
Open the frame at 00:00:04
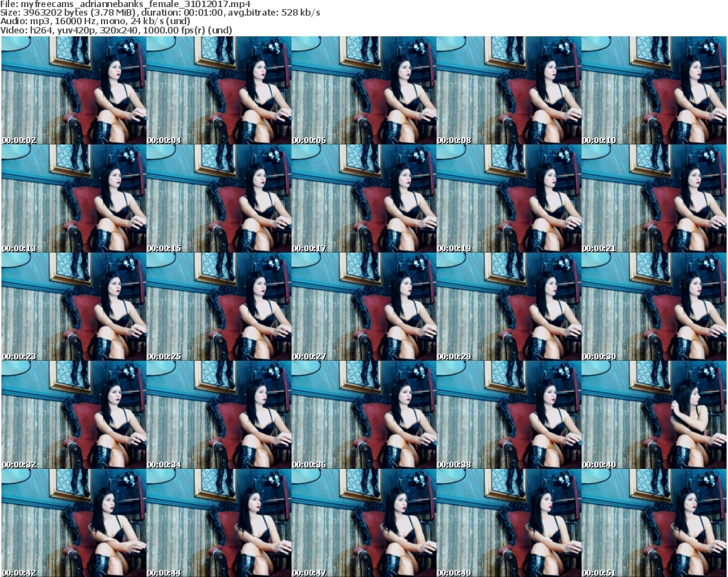click(x=218, y=90)
